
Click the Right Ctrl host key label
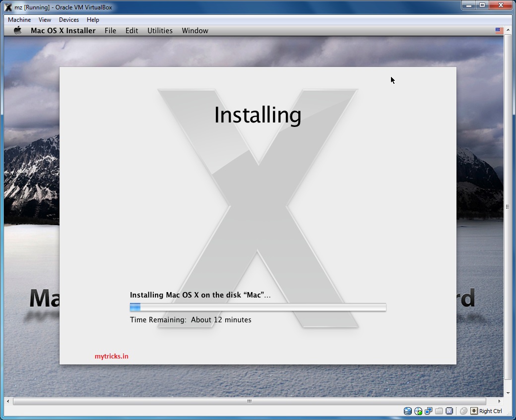click(490, 411)
